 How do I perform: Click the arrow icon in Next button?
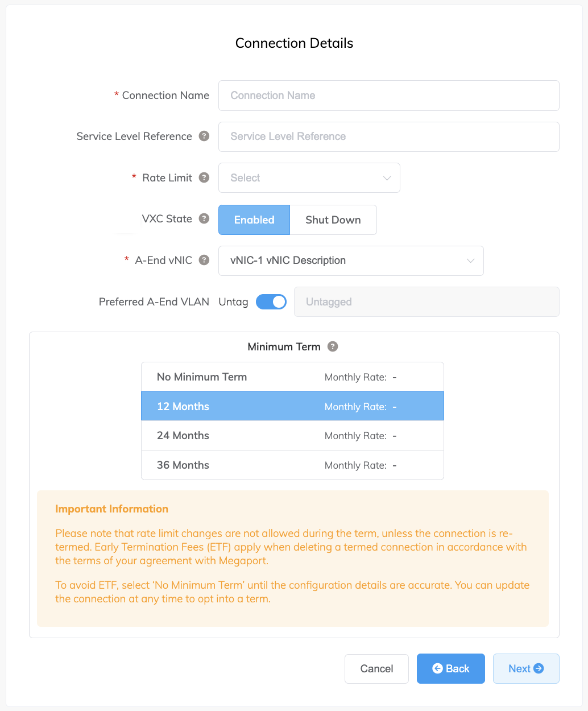[539, 668]
